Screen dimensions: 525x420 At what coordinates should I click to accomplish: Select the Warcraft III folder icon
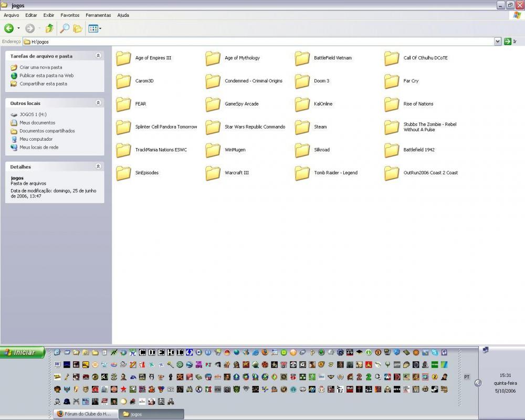point(213,173)
